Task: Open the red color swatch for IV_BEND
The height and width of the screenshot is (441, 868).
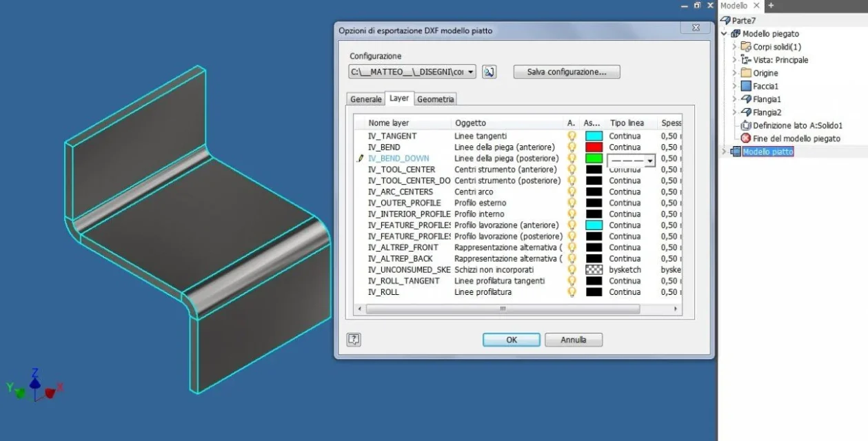Action: [594, 147]
